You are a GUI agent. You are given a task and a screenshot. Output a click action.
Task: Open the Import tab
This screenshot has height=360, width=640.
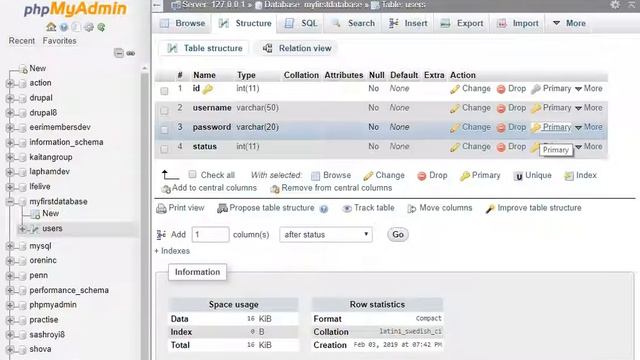(518, 23)
